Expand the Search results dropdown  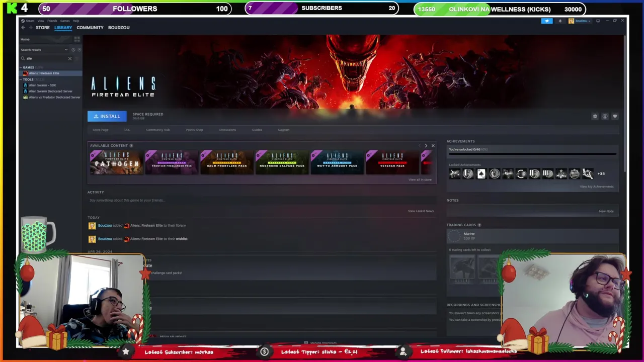(44, 50)
